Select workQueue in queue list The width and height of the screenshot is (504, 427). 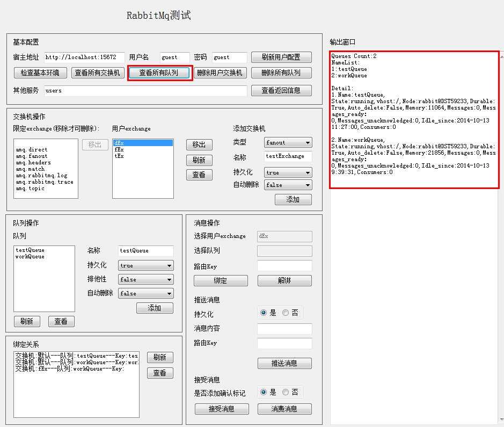tap(30, 256)
